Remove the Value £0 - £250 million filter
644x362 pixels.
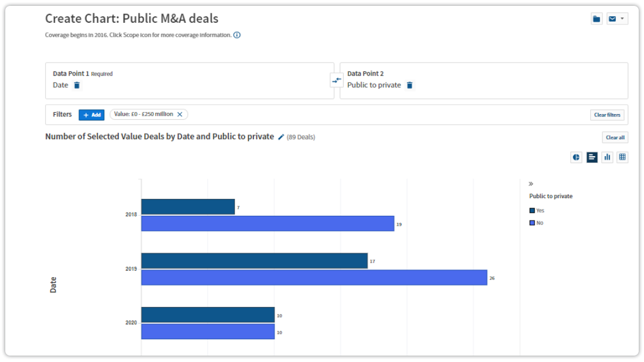tap(180, 115)
